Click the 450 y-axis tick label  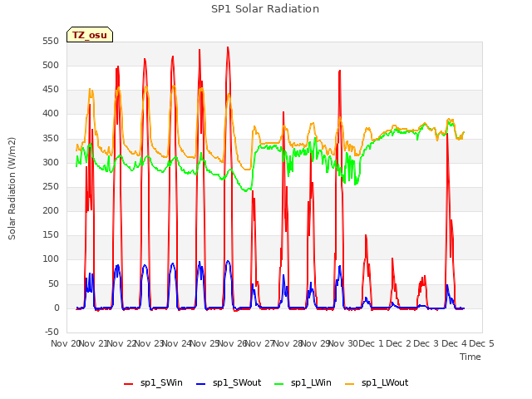tap(51, 90)
